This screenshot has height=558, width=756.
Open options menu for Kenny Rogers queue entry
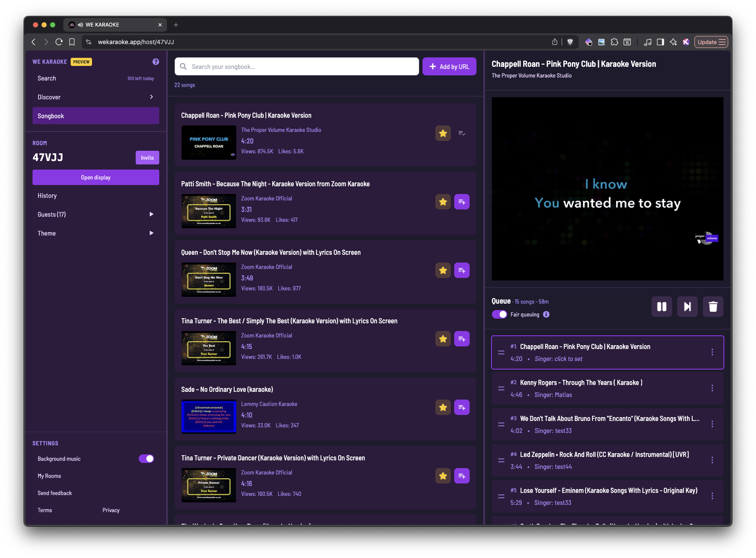(x=712, y=388)
